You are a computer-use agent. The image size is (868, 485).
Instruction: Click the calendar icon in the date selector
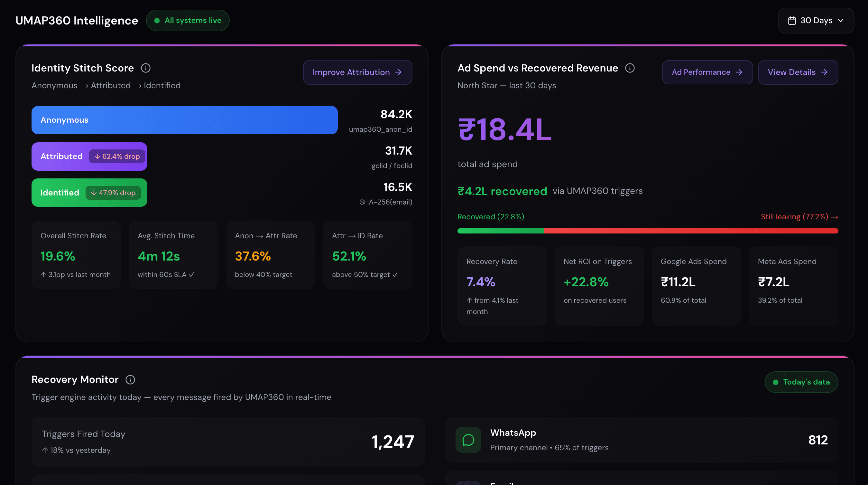pos(792,21)
